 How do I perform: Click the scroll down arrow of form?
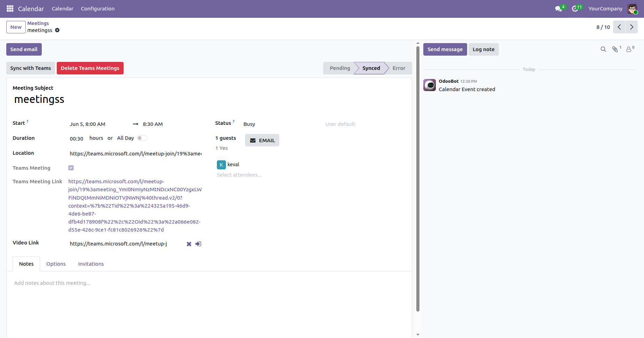pos(418,335)
